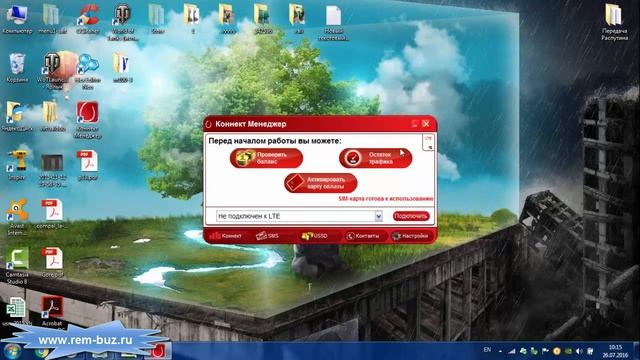
Task: Click the LTE signal indicator in Connect Manager
Action: point(428,142)
